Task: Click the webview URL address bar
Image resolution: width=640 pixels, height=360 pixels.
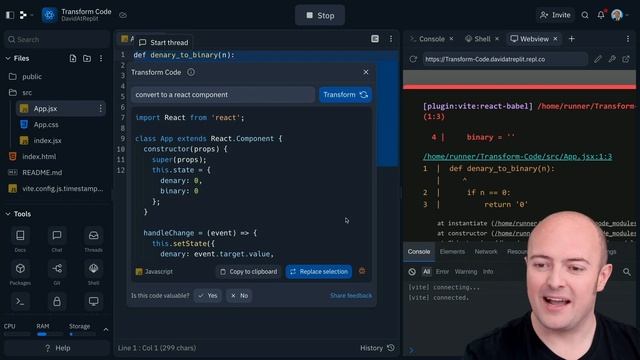Action: point(505,59)
